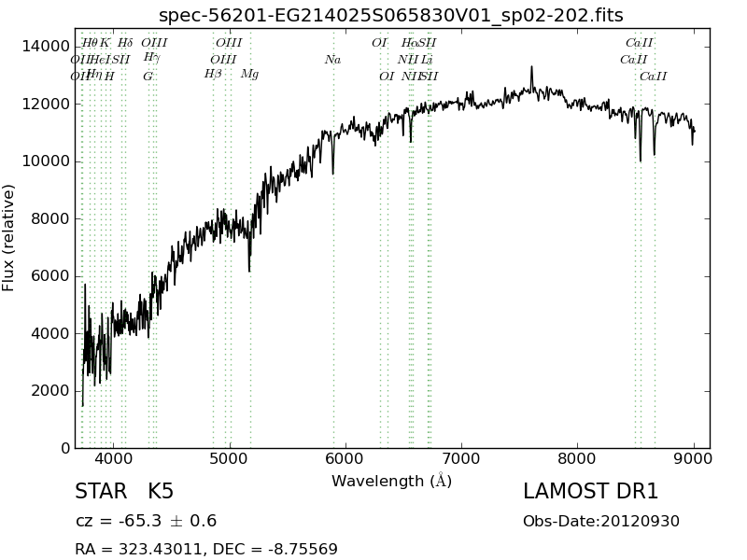The width and height of the screenshot is (747, 560).
Task: Click the 'Hγ' spectral line label
Action: click(151, 58)
